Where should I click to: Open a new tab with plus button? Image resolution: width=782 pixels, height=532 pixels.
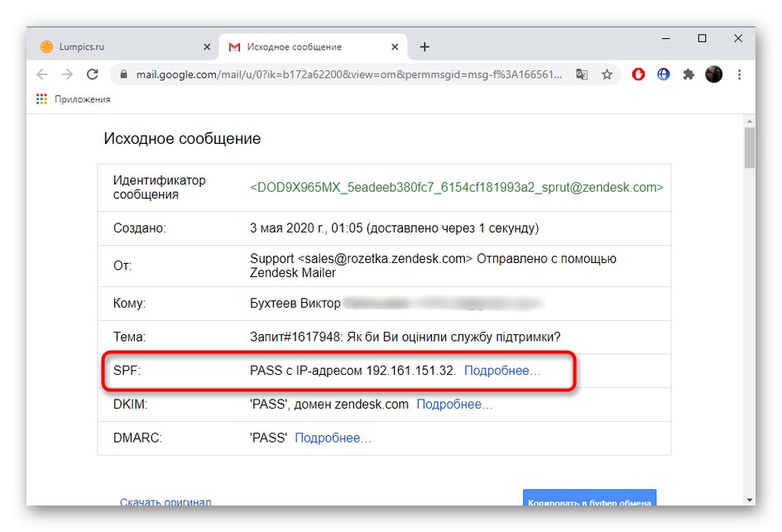pyautogui.click(x=425, y=47)
